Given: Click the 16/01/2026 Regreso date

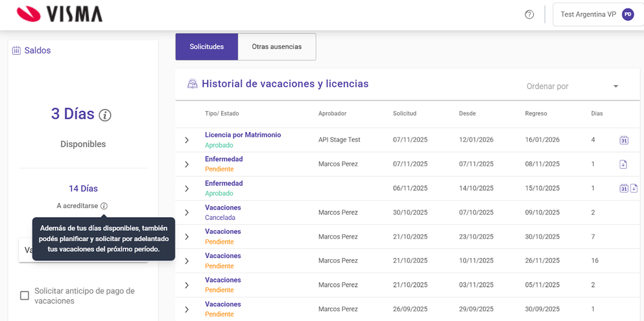Looking at the screenshot, I should [x=542, y=140].
